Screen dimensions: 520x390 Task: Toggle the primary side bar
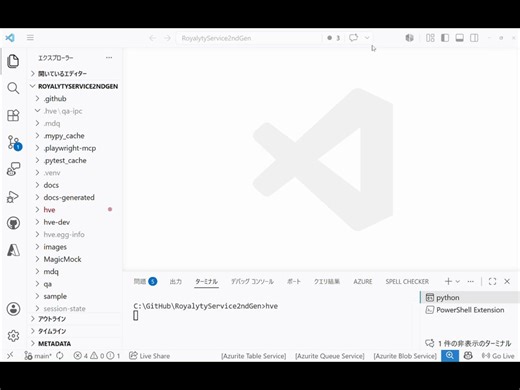(x=445, y=38)
